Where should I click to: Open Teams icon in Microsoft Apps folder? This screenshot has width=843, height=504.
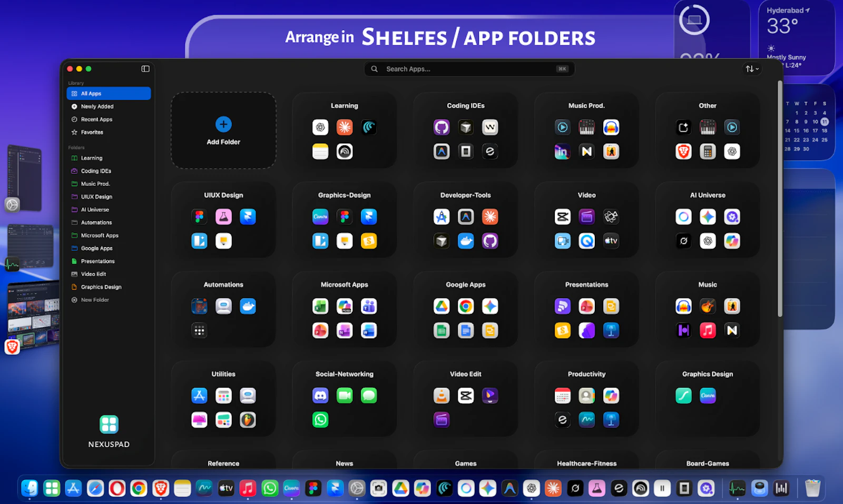[369, 306]
